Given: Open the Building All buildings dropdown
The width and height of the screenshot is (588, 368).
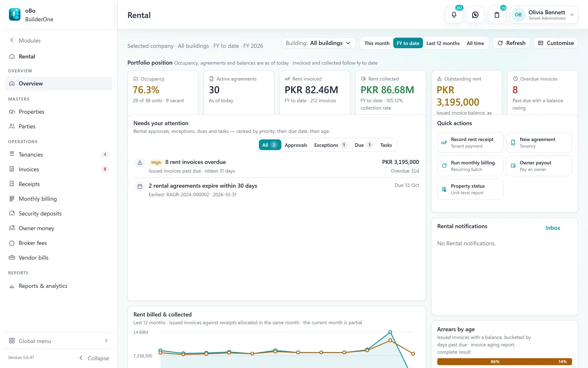Looking at the screenshot, I should click(318, 43).
